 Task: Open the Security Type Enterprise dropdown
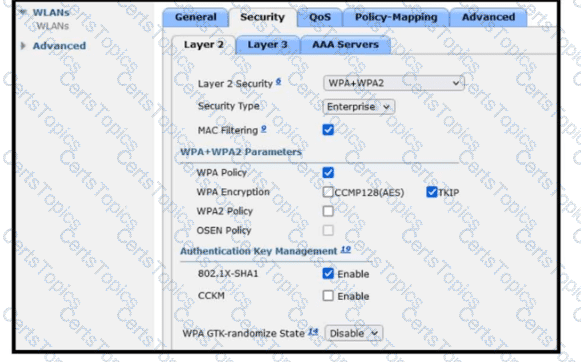pos(359,107)
